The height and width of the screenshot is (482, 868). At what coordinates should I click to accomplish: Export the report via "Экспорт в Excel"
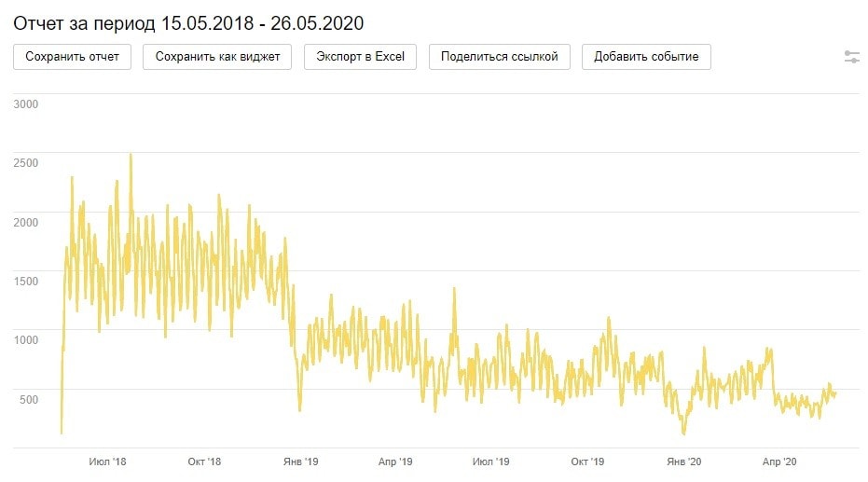(x=360, y=57)
